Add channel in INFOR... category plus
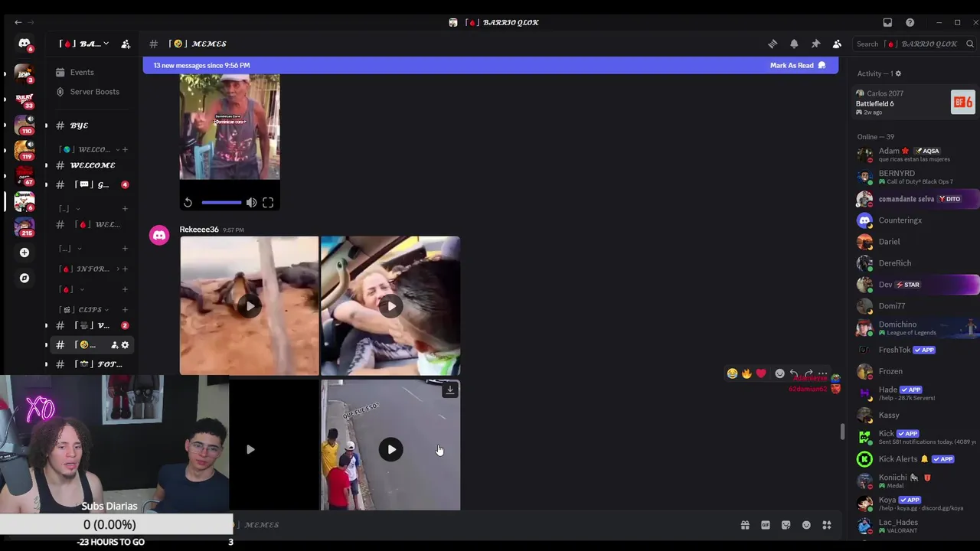This screenshot has width=980, height=551. point(125,269)
